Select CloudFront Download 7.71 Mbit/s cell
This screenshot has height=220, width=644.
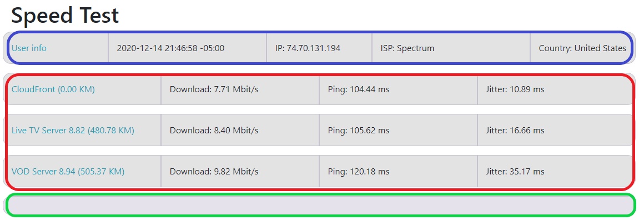tap(240, 89)
